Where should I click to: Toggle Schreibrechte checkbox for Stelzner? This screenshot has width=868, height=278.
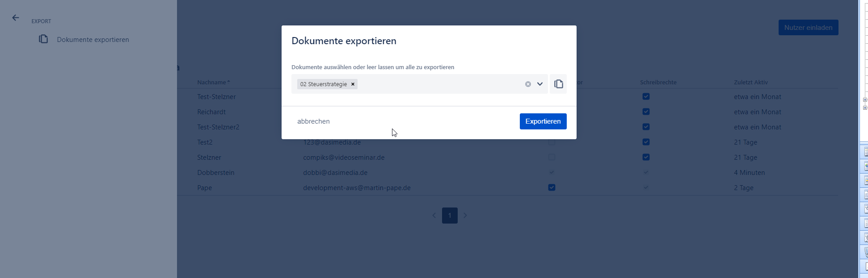coord(646,157)
